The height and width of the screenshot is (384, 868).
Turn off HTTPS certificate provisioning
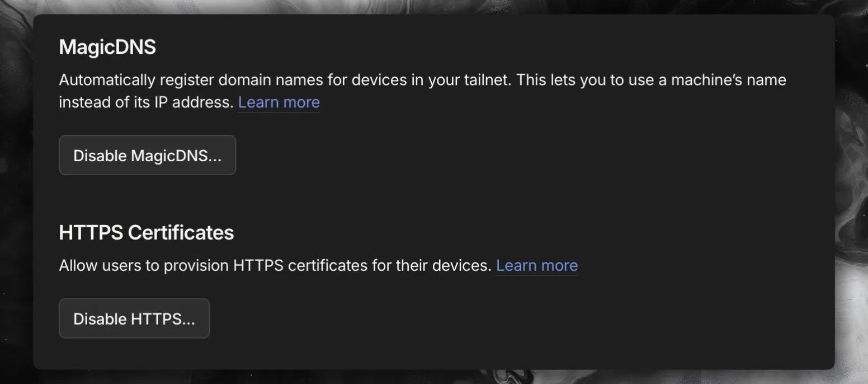click(x=134, y=319)
